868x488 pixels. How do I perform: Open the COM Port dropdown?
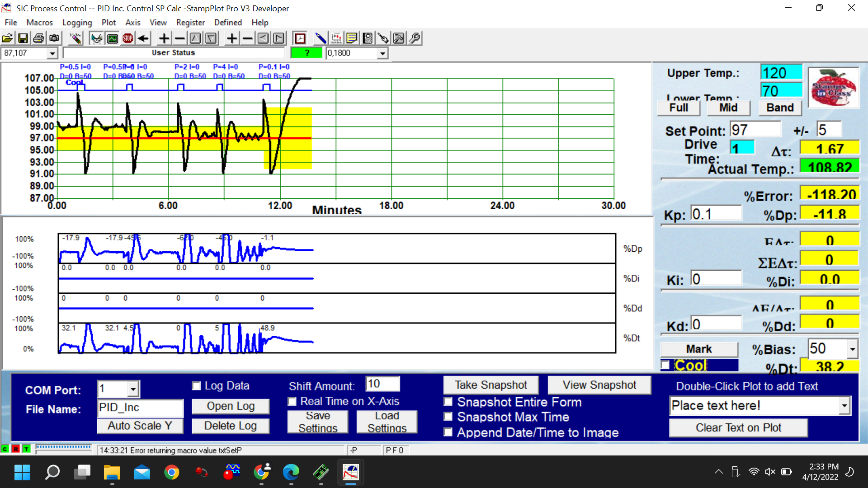133,389
